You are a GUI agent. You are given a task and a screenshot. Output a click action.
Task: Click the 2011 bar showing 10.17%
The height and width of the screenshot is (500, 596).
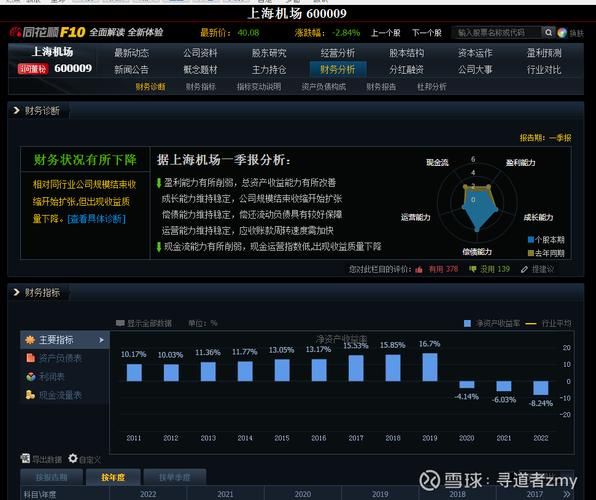[134, 373]
